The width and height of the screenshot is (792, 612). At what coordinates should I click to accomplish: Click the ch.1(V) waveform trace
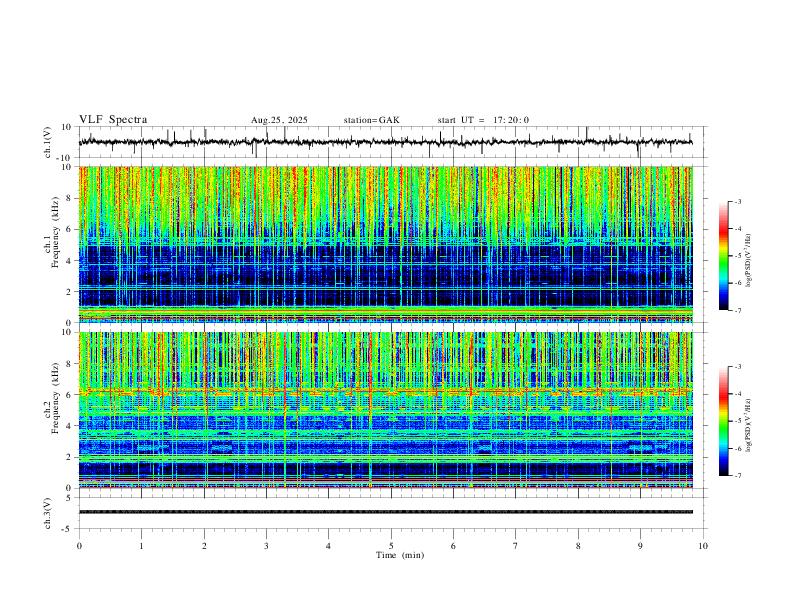(x=386, y=142)
